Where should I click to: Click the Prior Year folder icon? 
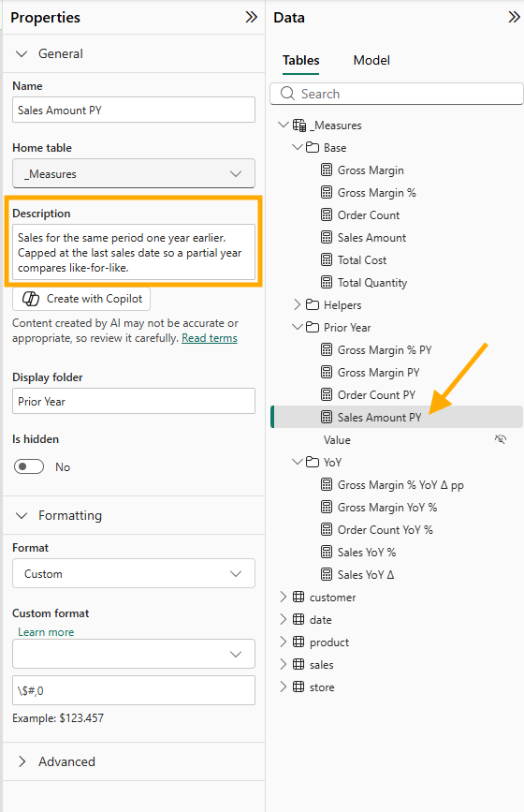[312, 327]
